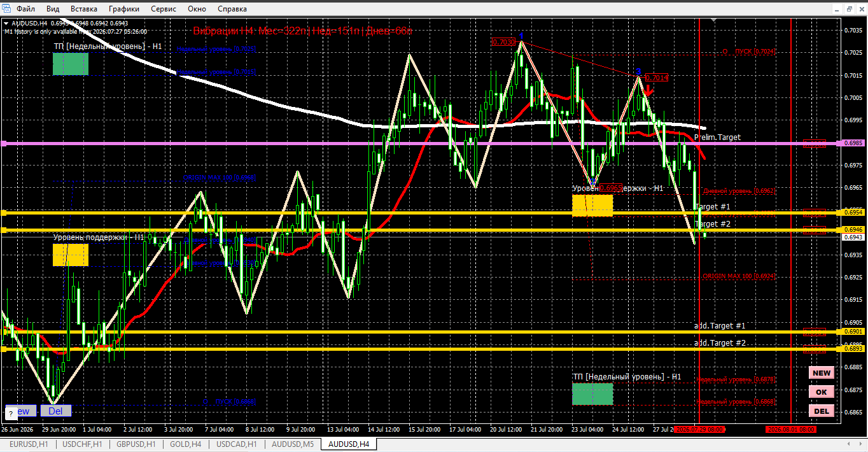
Task: Click the 0.7030 price tag at peak
Action: 503,41
